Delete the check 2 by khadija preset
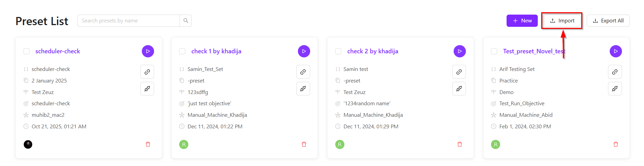Screen dimensions: 644x166 click(460, 144)
